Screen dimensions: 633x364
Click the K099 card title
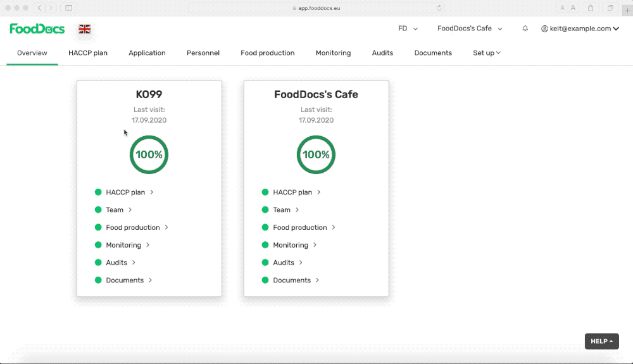click(x=149, y=94)
